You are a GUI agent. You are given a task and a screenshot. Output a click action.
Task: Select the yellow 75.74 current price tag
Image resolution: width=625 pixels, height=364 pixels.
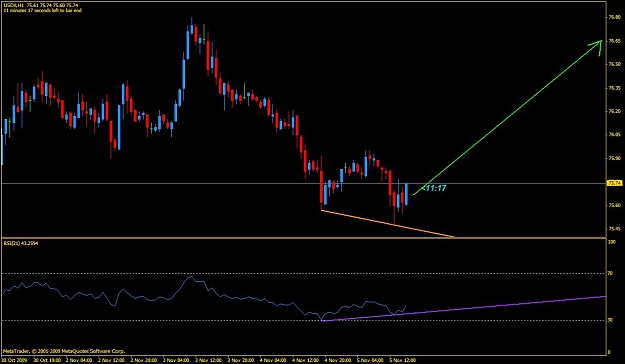(x=613, y=183)
